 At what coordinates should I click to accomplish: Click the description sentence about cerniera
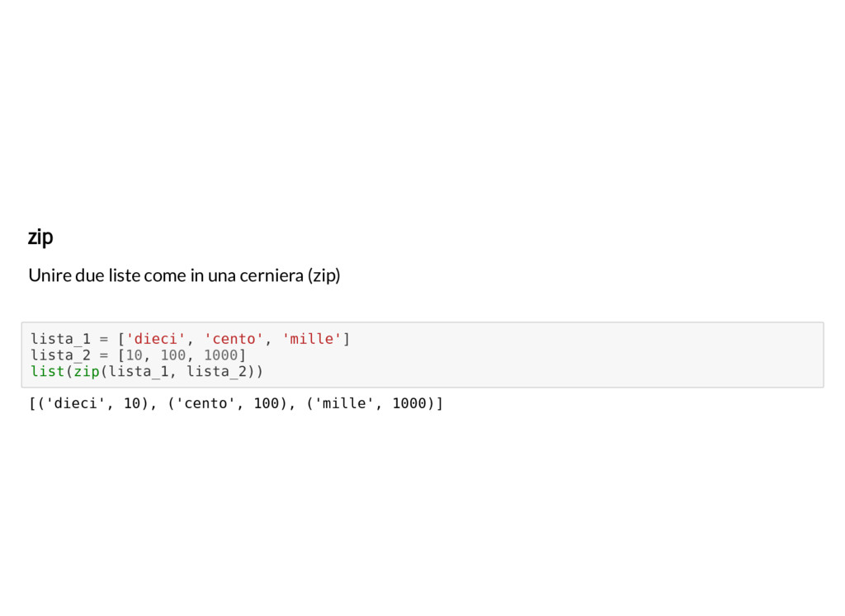pos(184,275)
